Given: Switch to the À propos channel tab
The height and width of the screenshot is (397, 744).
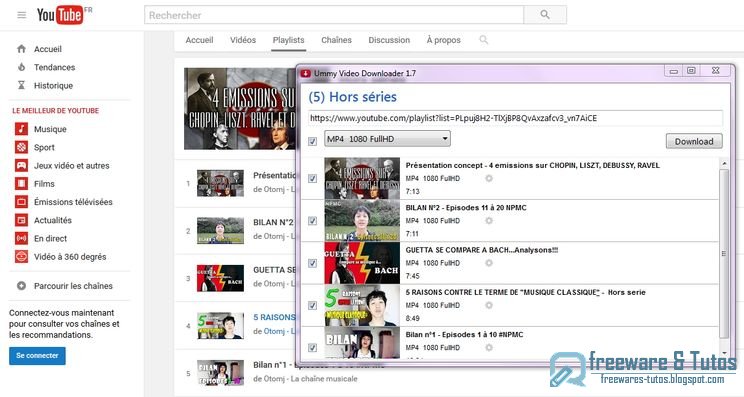Looking at the screenshot, I should click(444, 40).
